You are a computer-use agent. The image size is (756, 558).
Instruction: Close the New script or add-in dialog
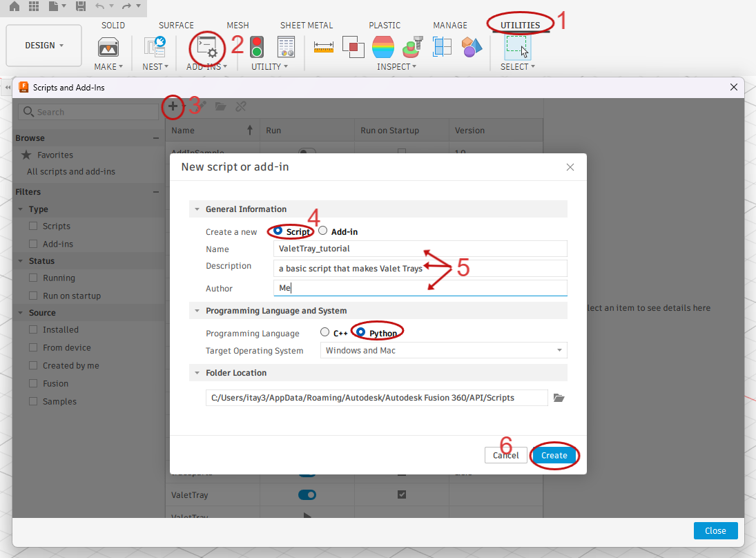570,167
